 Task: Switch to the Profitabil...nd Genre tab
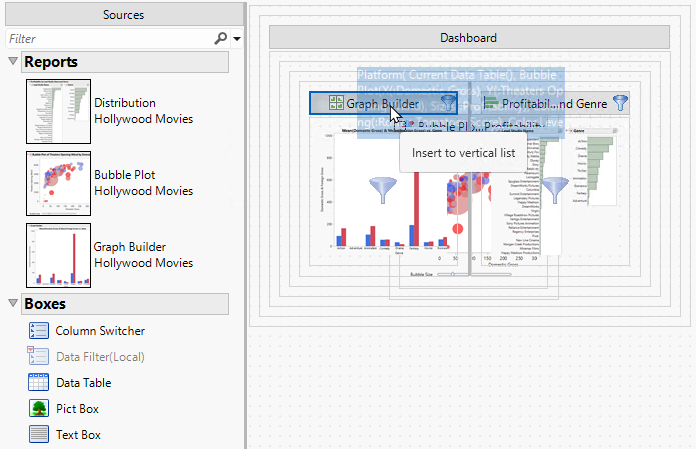tap(555, 103)
